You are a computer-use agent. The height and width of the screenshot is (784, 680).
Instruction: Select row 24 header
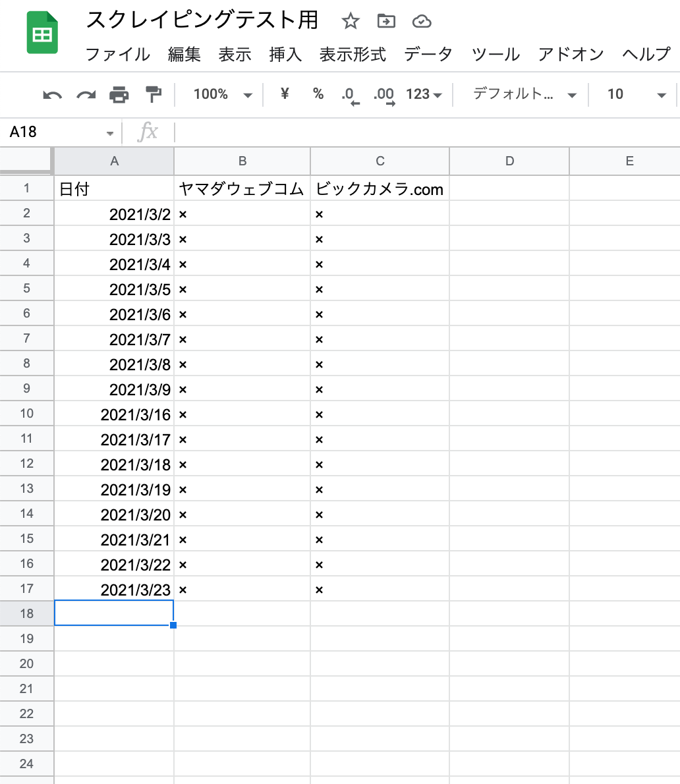coord(26,764)
